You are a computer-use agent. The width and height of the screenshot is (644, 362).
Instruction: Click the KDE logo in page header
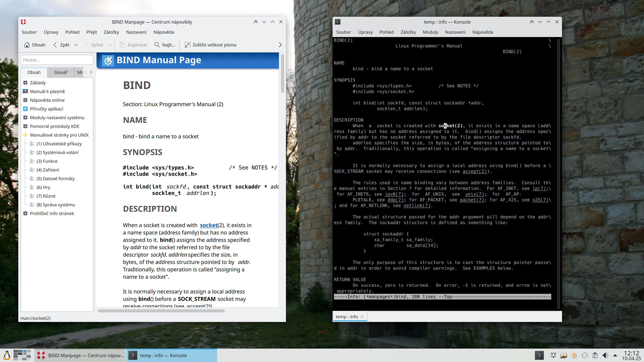coord(108,61)
